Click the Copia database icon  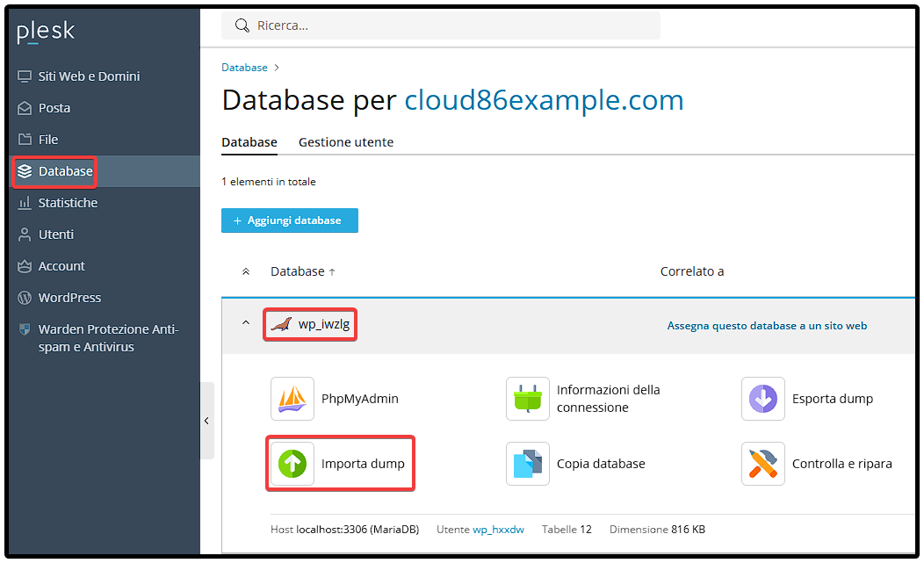[x=527, y=464]
